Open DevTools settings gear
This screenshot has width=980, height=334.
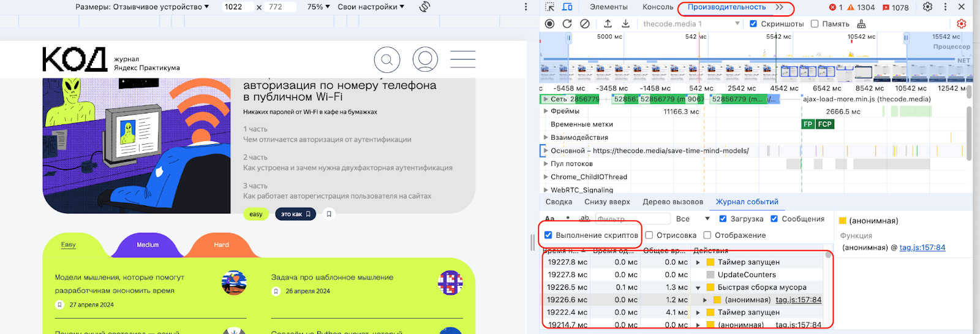(928, 7)
